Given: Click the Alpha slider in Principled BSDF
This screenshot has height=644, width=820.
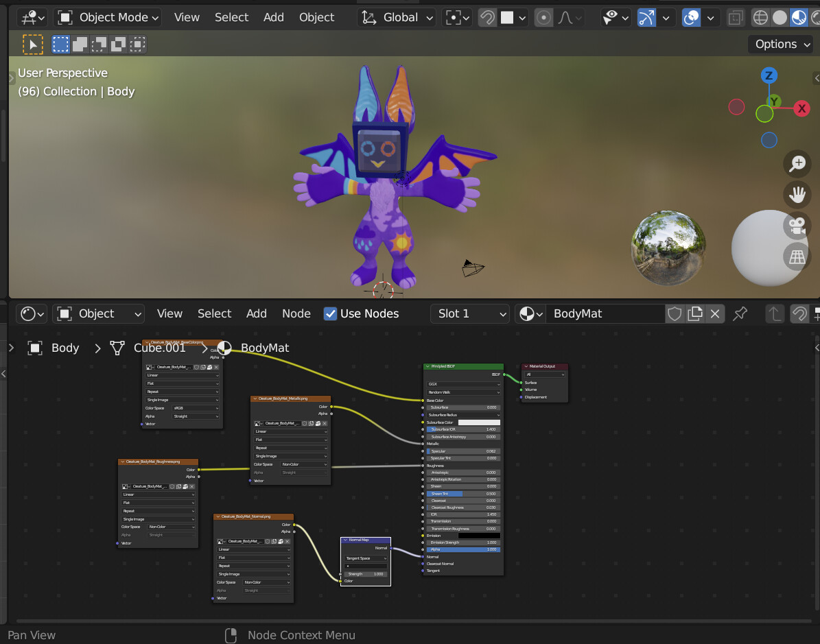Looking at the screenshot, I should [464, 550].
